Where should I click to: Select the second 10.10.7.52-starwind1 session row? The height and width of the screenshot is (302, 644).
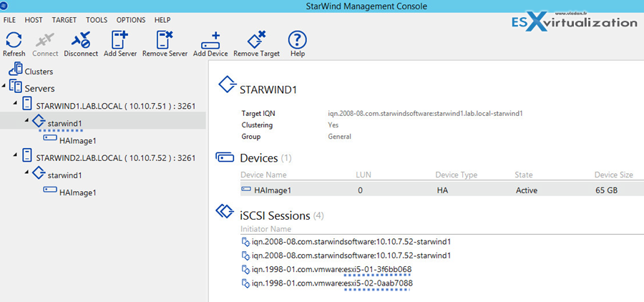(x=351, y=255)
